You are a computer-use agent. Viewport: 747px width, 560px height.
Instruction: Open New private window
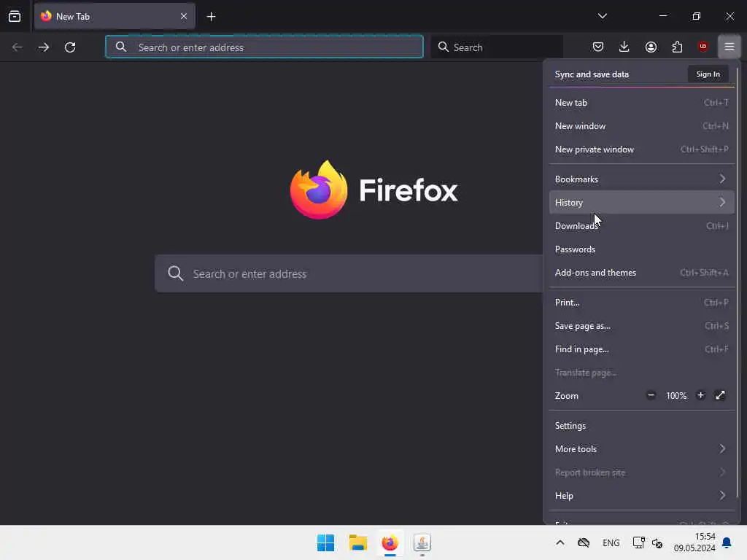click(642, 149)
